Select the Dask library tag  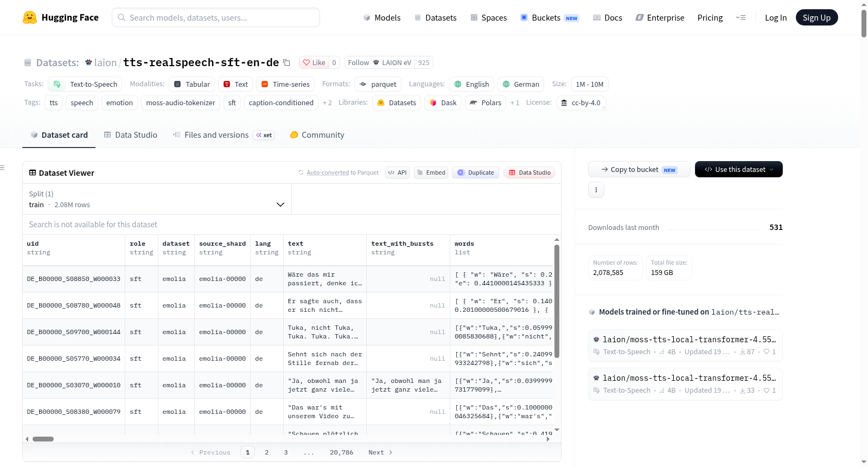point(443,103)
